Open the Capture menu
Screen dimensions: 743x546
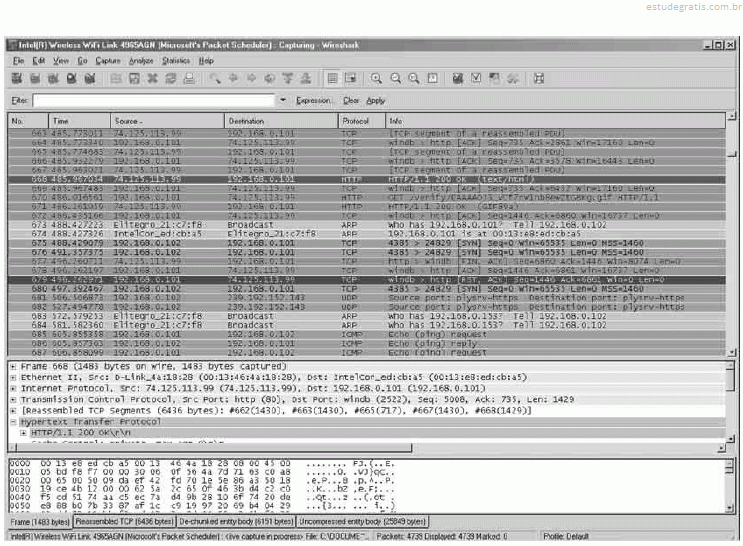108,61
